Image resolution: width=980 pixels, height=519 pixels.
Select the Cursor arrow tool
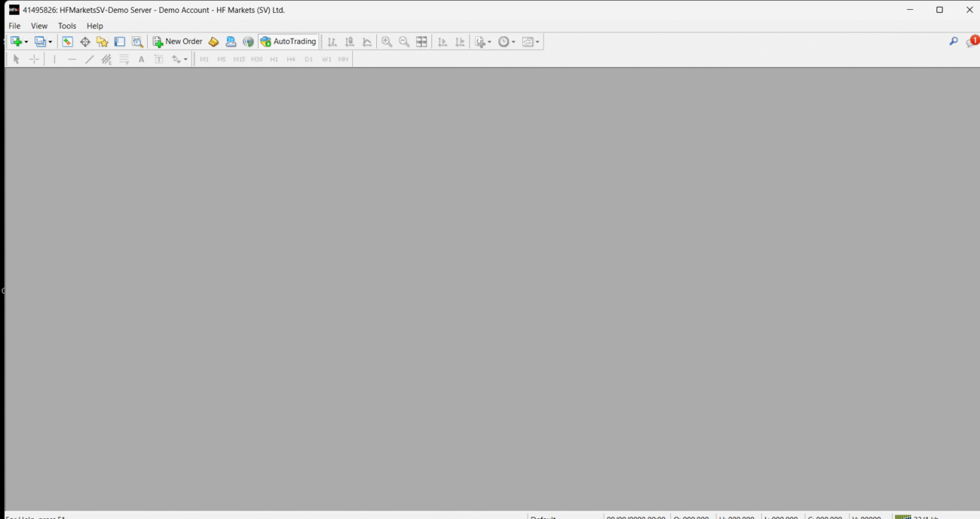(17, 59)
